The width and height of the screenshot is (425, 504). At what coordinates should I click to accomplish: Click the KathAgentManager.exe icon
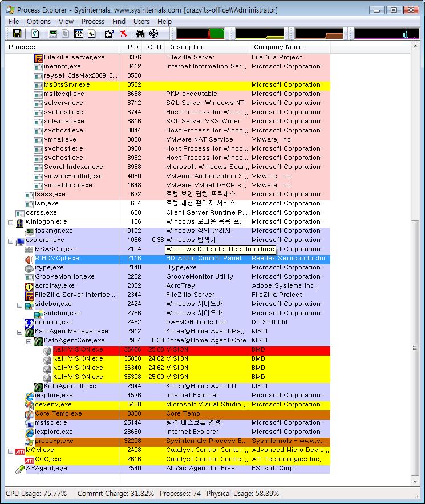coord(29,332)
